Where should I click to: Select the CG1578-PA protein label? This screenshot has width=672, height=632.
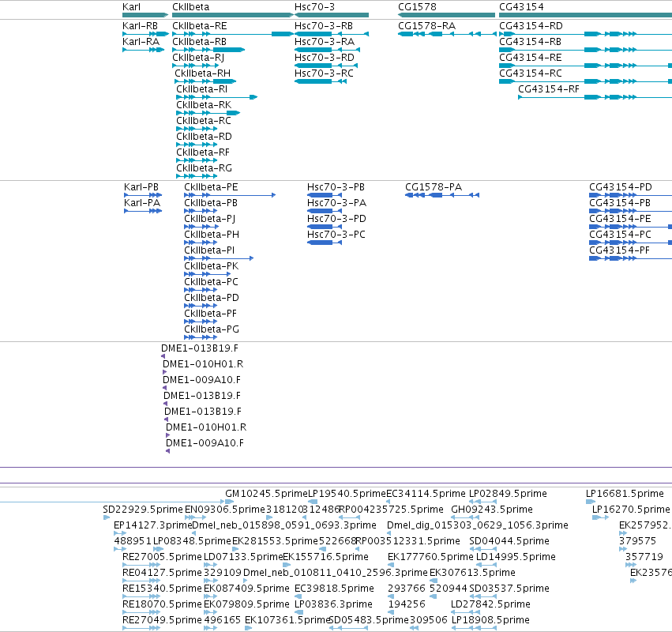(x=434, y=187)
